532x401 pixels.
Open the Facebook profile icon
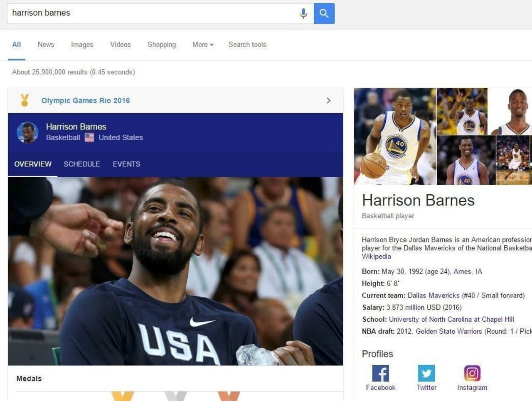[380, 373]
